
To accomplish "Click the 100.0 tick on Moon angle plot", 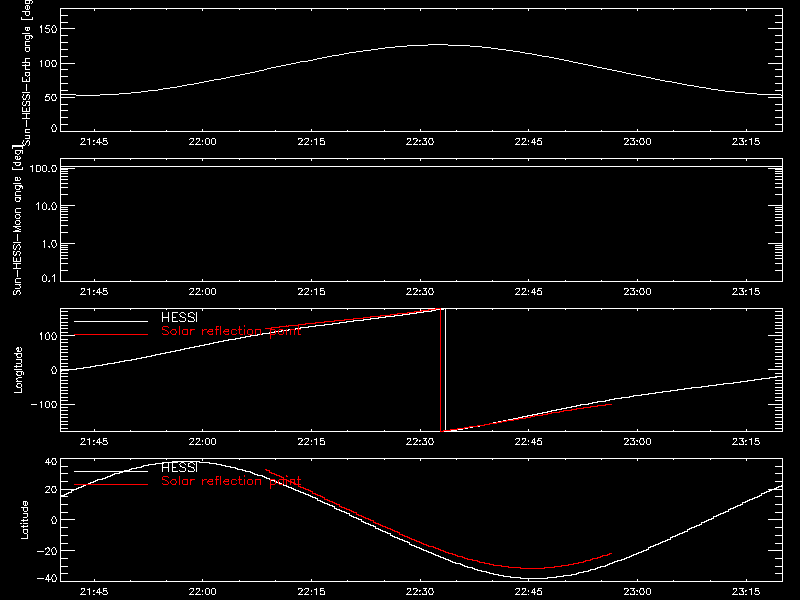I will (x=43, y=168).
